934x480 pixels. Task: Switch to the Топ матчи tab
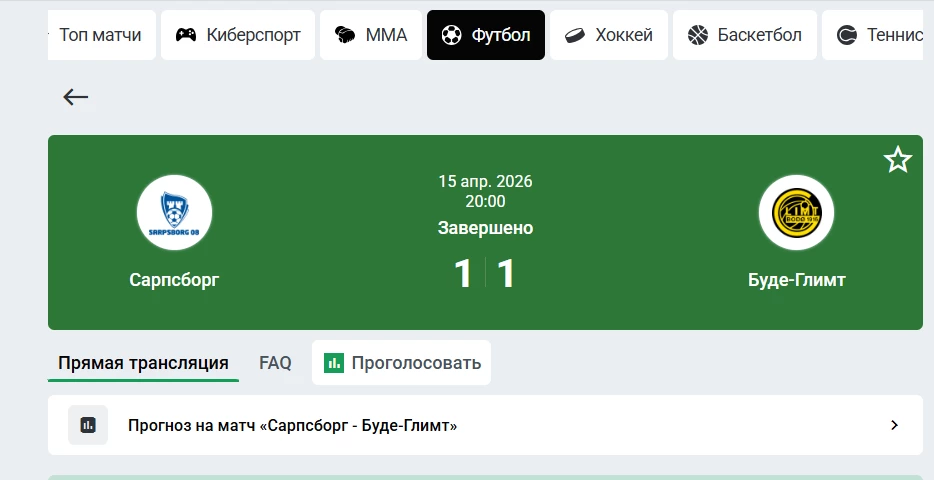click(100, 35)
